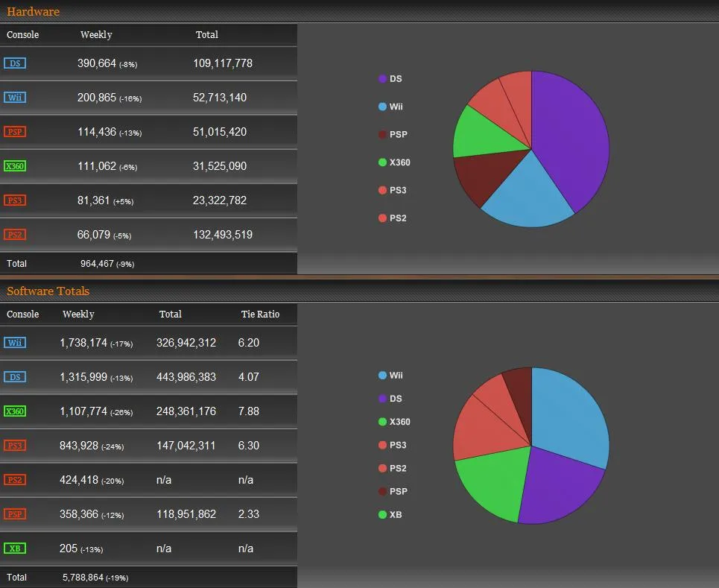
Task: Click the Tie Ratio column header
Action: pyautogui.click(x=260, y=314)
